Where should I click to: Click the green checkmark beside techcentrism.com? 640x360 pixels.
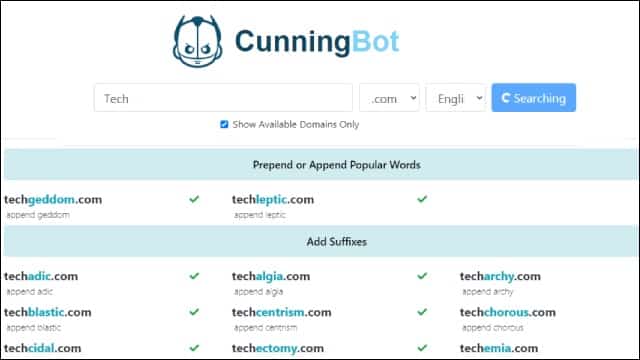422,312
